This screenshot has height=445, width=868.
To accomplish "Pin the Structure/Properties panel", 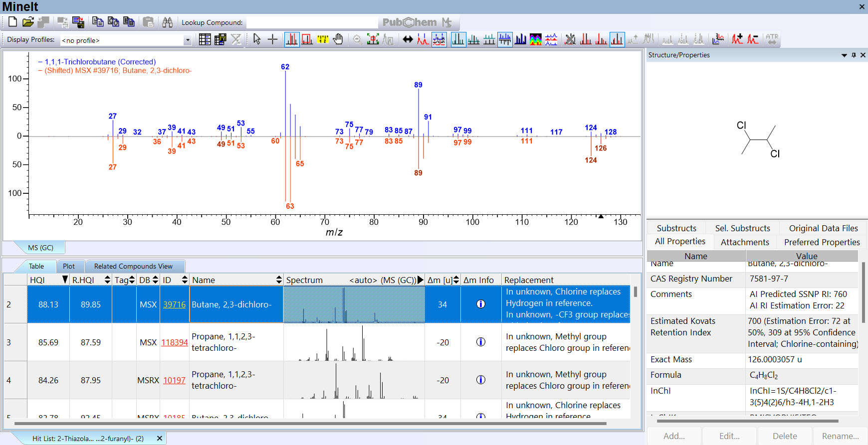I will (854, 55).
